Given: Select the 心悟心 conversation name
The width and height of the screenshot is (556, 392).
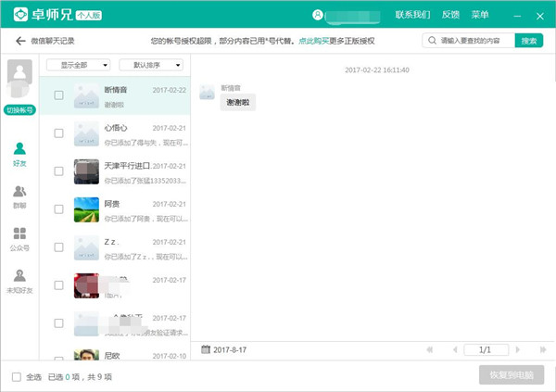Looking at the screenshot, I should point(116,128).
